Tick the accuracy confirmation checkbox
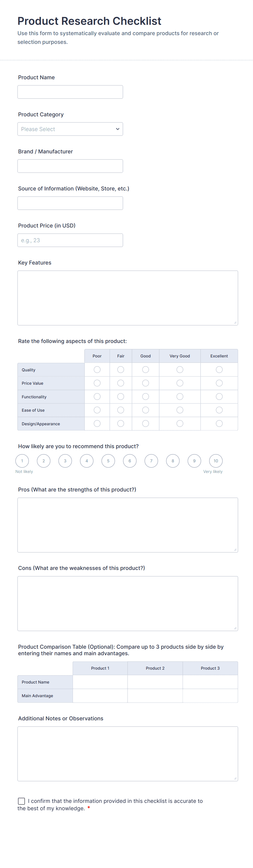253x868 pixels. coord(21,801)
